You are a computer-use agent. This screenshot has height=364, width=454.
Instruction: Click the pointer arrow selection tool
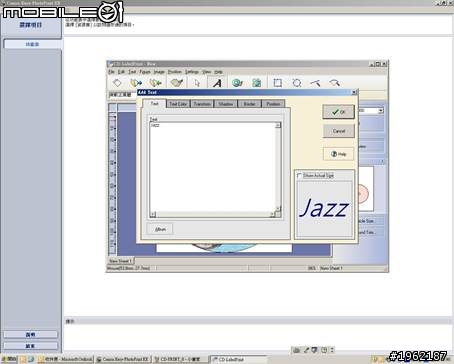pyautogui.click(x=197, y=83)
